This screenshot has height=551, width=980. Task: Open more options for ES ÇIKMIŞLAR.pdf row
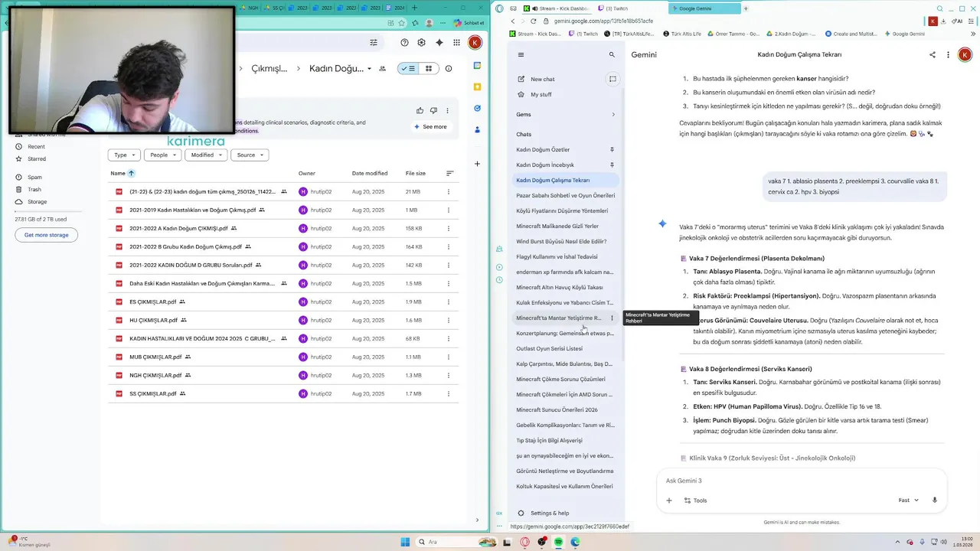point(449,302)
